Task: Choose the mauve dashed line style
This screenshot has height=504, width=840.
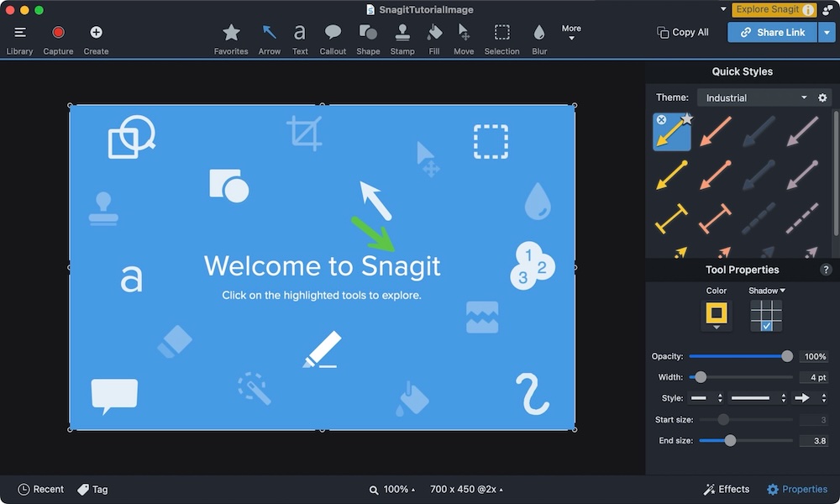Action: point(802,218)
